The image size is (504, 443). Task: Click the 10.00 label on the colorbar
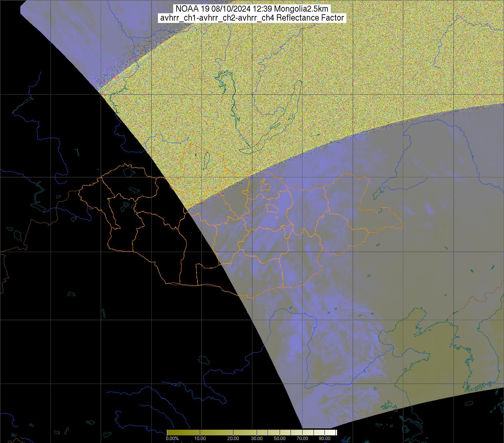click(x=199, y=439)
